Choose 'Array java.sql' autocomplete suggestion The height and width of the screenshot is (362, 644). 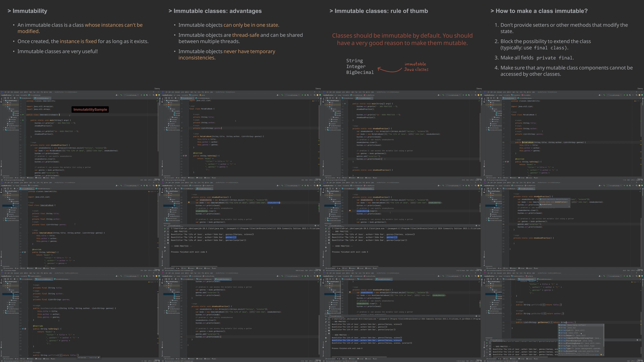pyautogui.click(x=581, y=328)
